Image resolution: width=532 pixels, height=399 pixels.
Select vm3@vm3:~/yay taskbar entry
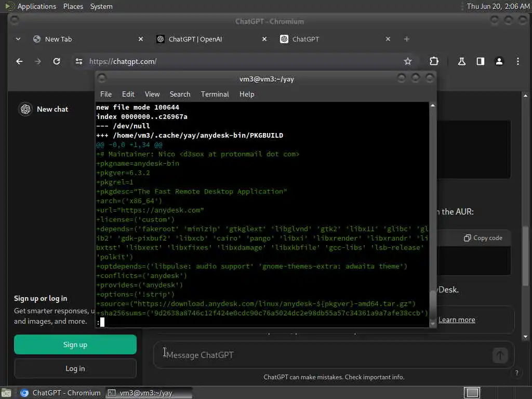149,393
